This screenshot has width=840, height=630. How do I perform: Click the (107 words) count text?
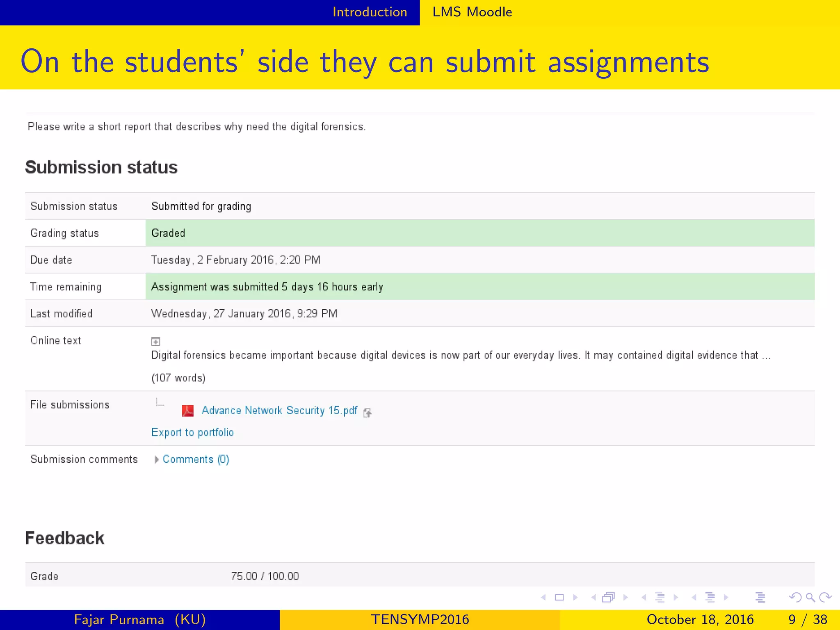click(x=178, y=378)
